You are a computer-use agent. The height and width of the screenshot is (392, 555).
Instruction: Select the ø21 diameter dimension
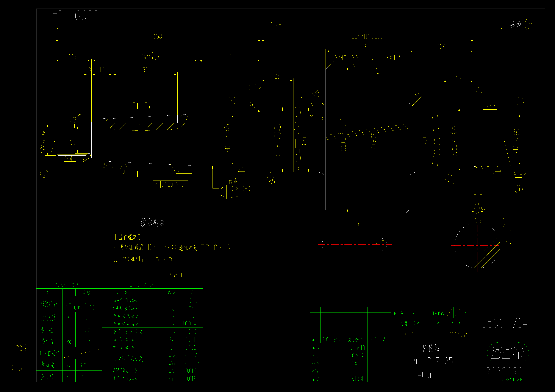coord(73,142)
